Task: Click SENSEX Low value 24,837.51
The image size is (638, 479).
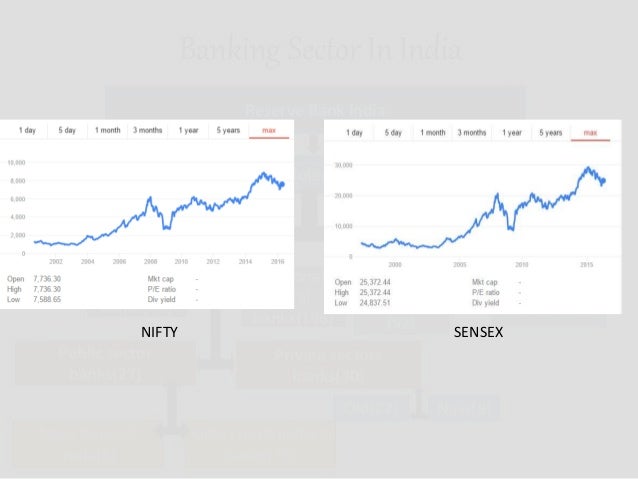Action: (375, 303)
